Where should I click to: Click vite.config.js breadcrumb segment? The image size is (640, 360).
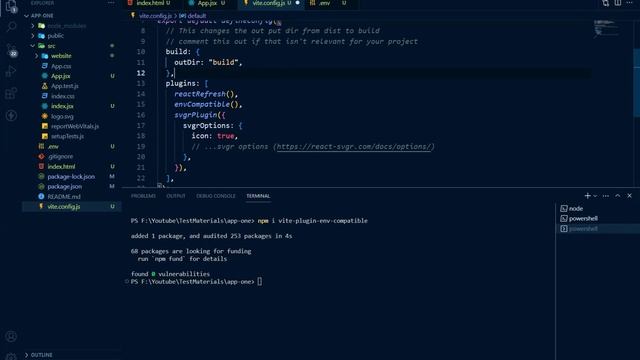155,16
